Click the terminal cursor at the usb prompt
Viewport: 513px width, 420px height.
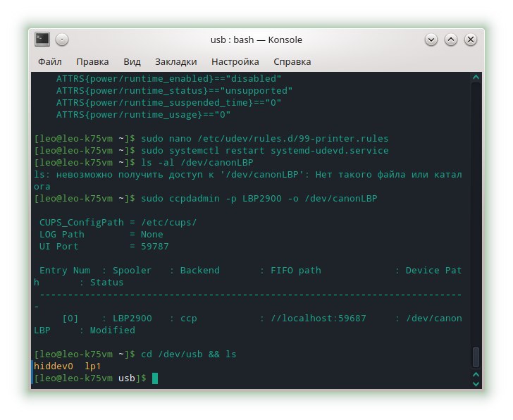155,378
